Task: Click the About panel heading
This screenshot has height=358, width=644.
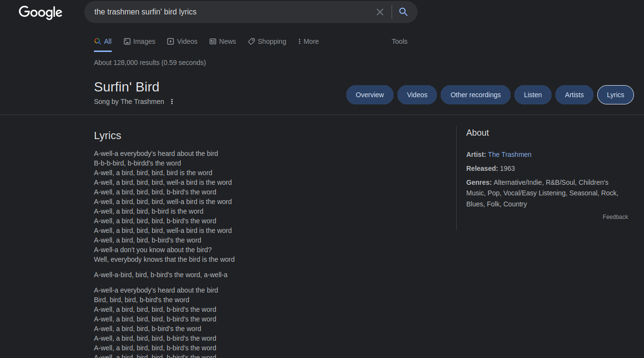Action: pos(477,133)
